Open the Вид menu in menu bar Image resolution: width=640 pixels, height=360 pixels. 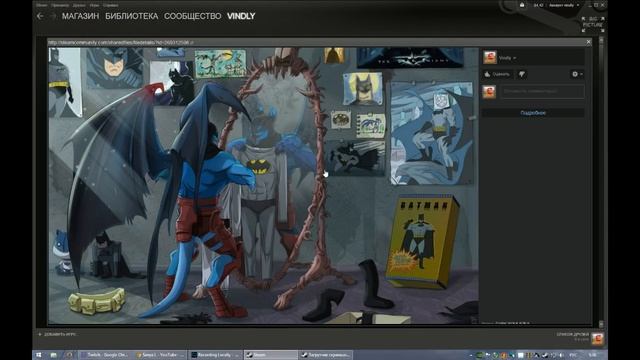(60, 5)
